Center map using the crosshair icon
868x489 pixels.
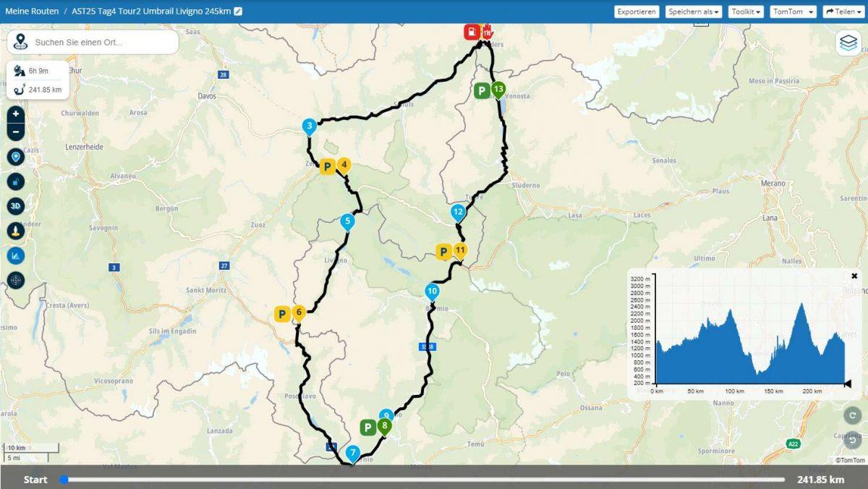coord(16,280)
